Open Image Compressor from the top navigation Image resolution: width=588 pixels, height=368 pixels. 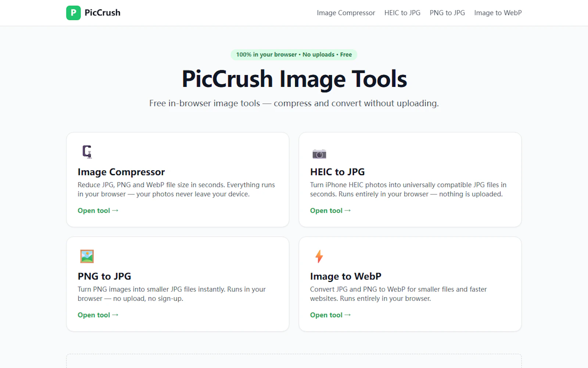pos(346,13)
